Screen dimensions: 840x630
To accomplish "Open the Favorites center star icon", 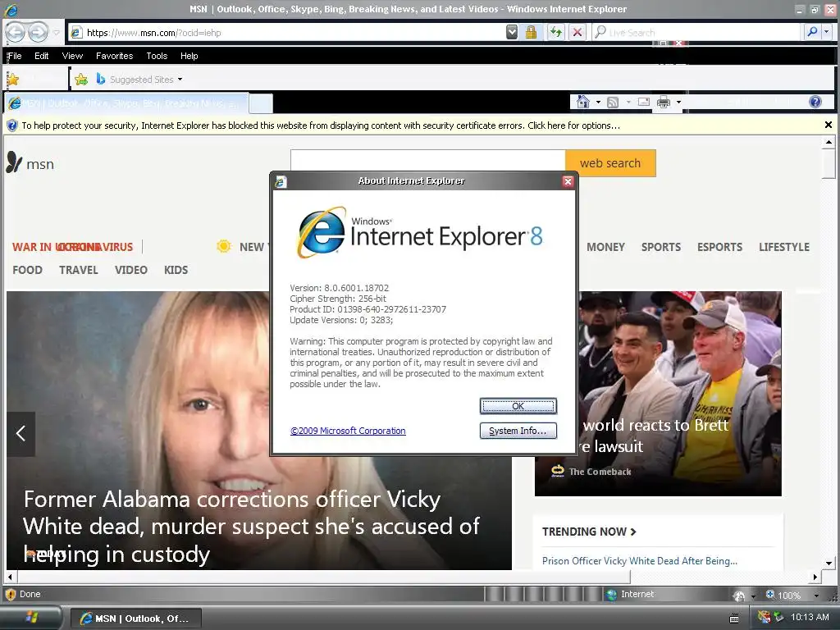I will tap(13, 80).
